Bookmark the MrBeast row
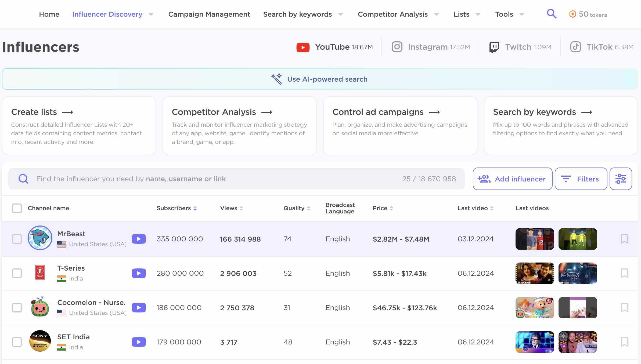Viewport: 641px width, 364px height. tap(624, 239)
